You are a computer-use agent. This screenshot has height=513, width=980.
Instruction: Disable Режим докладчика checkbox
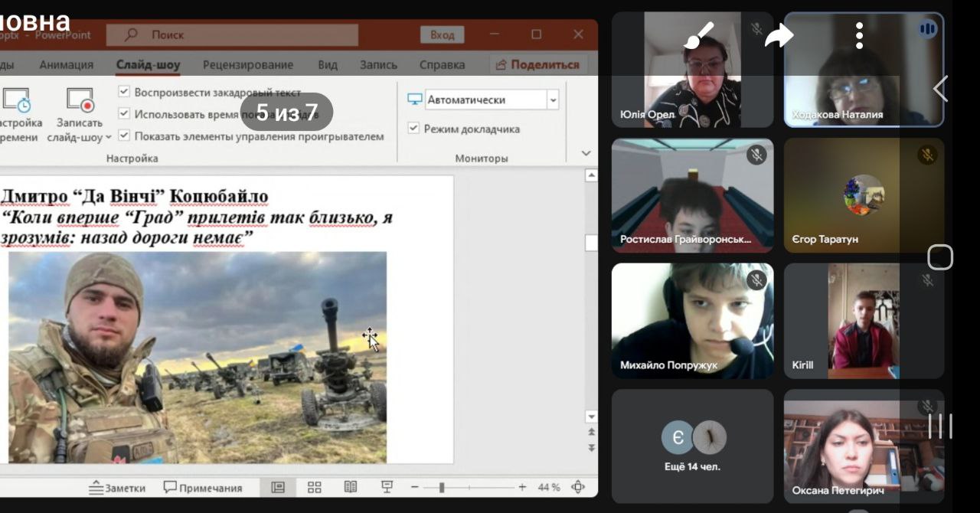point(413,129)
